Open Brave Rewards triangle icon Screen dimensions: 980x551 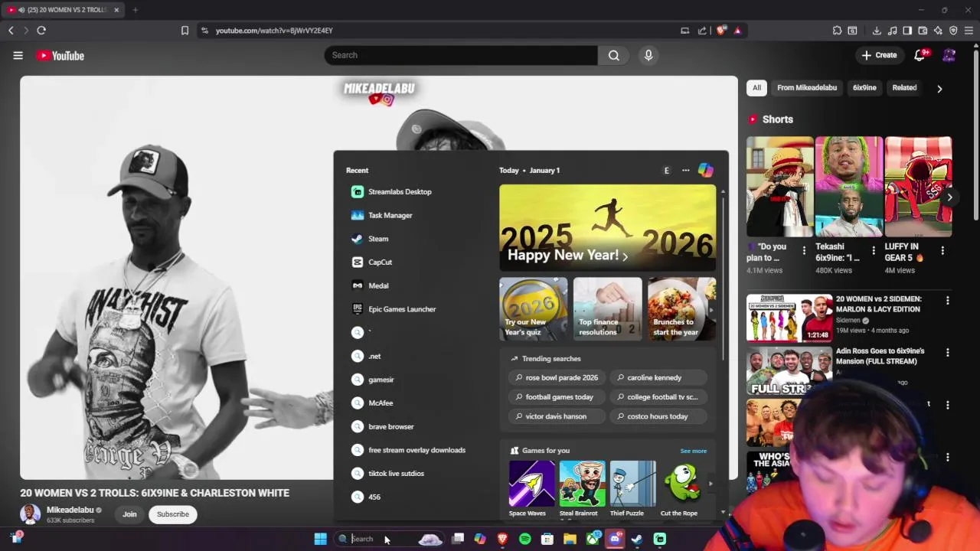click(738, 31)
